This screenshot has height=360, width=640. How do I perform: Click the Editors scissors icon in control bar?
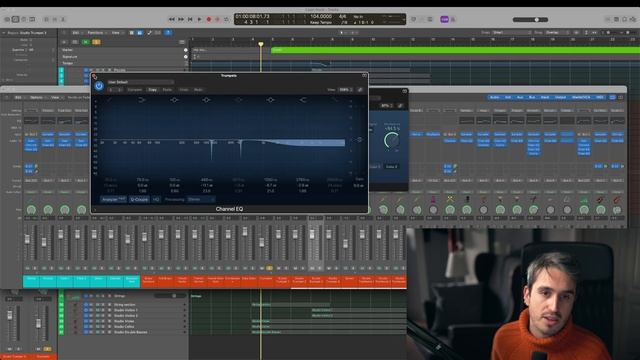(x=63, y=19)
